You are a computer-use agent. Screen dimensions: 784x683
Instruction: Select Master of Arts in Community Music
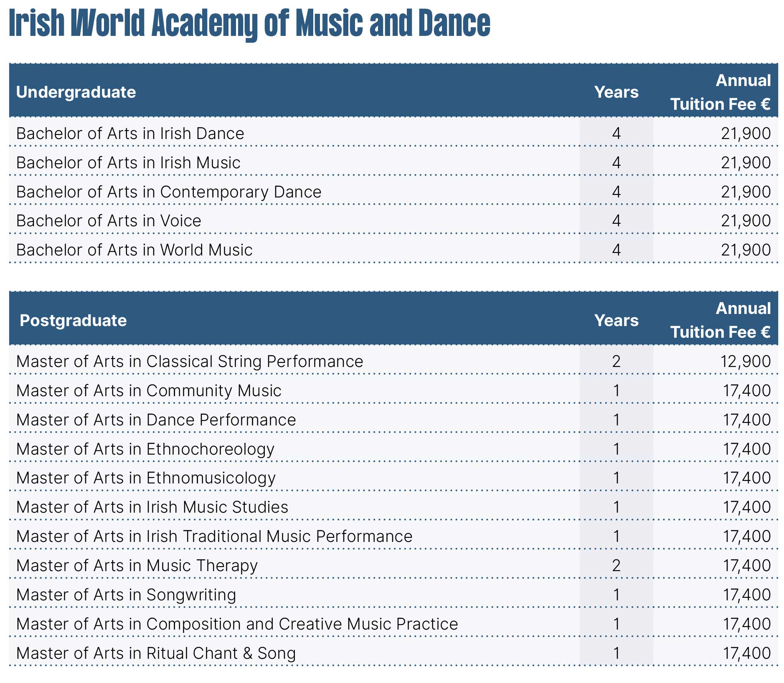[149, 391]
